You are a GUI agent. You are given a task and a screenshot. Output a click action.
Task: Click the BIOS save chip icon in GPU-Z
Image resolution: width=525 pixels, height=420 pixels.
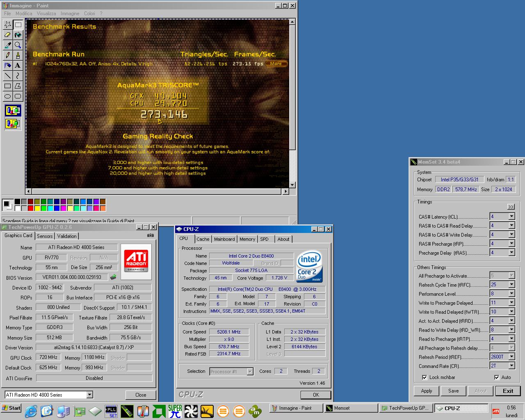point(113,277)
